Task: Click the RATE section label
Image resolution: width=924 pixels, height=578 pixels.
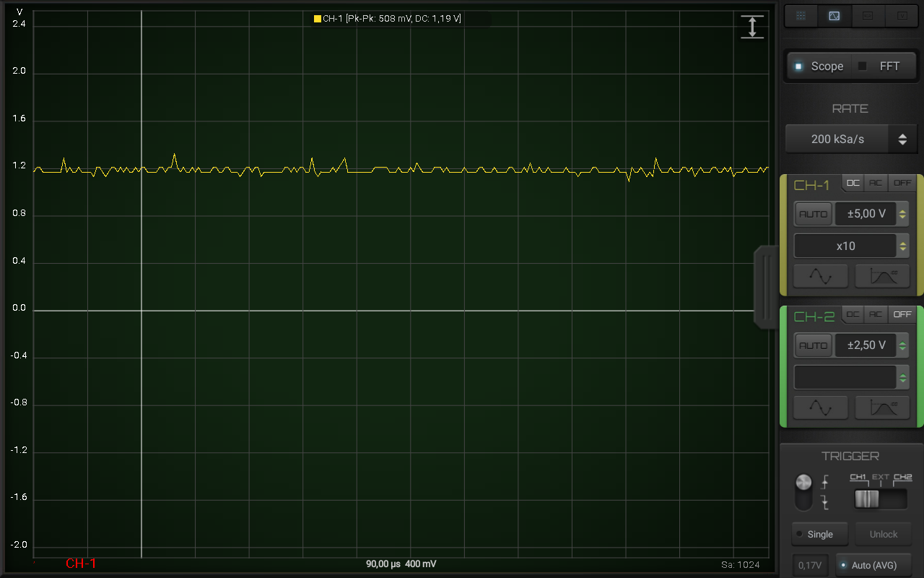Action: 850,108
